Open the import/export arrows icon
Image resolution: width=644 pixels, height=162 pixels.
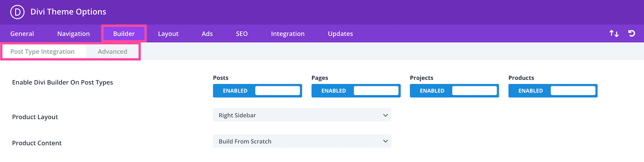tap(614, 33)
